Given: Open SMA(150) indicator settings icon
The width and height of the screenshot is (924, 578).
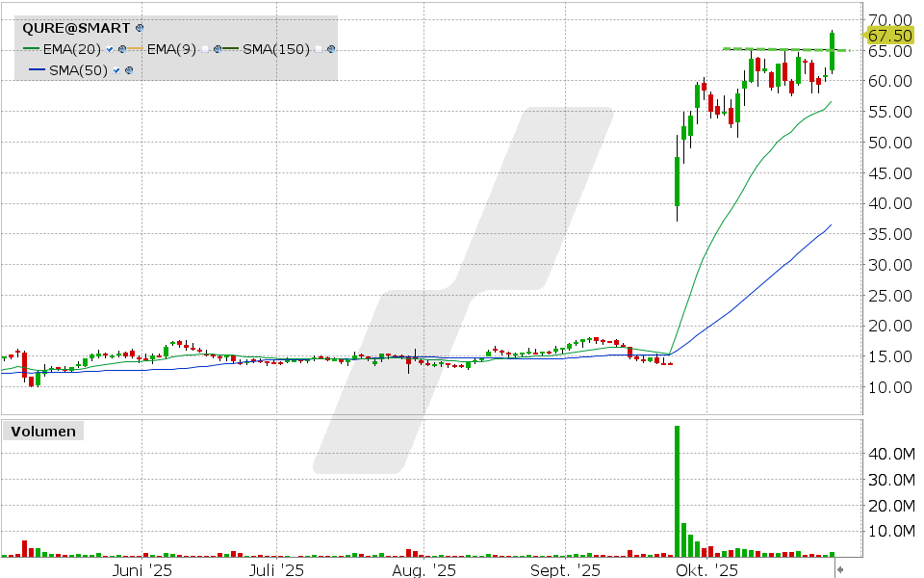Looking at the screenshot, I should (x=331, y=49).
